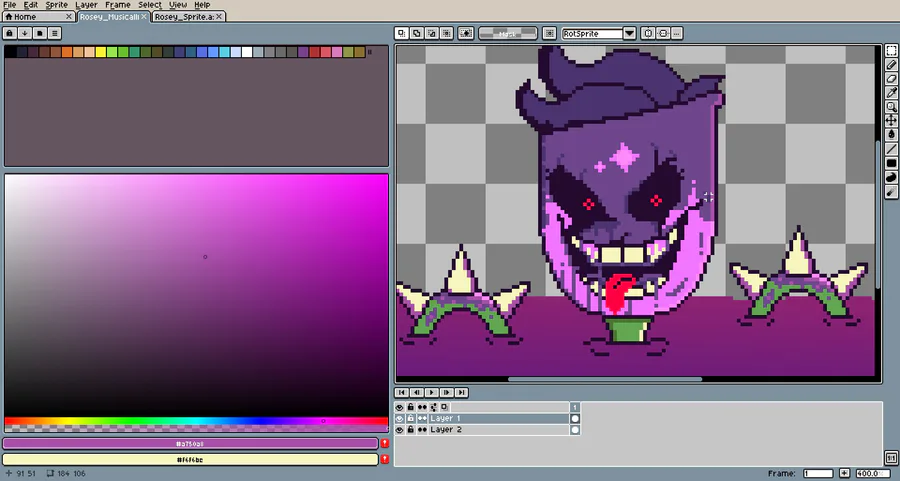
Task: Click the palette presets icon
Action: 40,33
